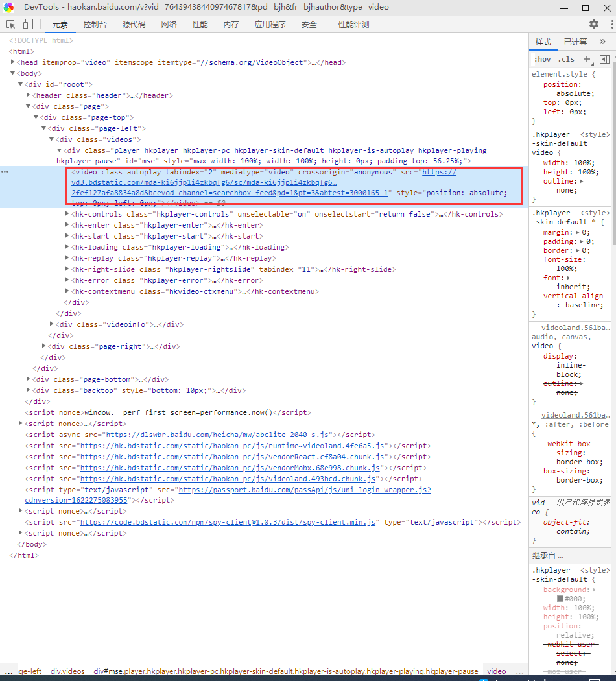Click the background #000 color swatch
The width and height of the screenshot is (616, 681).
tap(560, 599)
